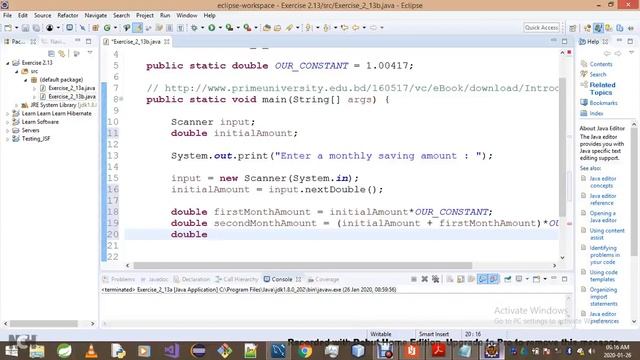The image size is (640, 360).
Task: Click the Remove Launch X icon in Console
Action: pos(424,279)
